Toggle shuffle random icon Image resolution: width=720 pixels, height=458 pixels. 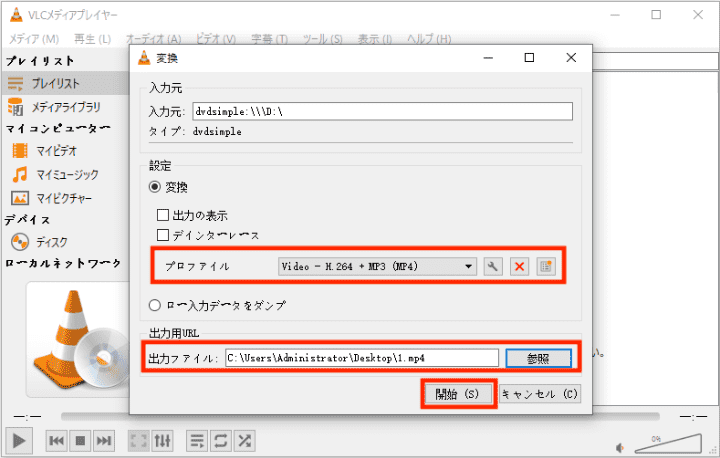(245, 441)
